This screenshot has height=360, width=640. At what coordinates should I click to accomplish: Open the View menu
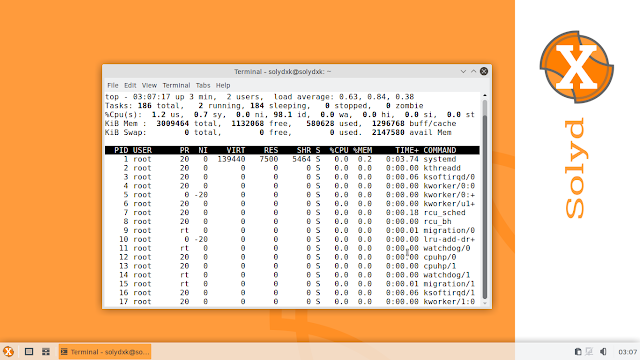tap(149, 85)
